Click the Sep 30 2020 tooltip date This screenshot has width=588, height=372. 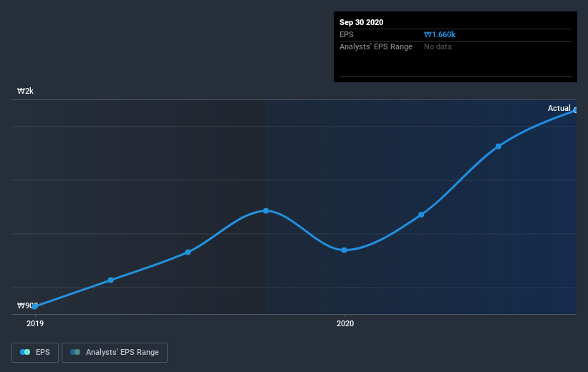click(362, 22)
